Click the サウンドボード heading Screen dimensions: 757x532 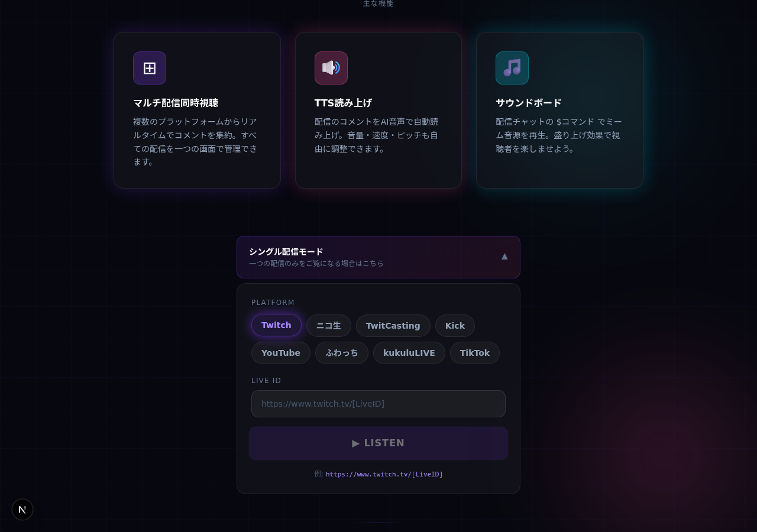pyautogui.click(x=529, y=103)
